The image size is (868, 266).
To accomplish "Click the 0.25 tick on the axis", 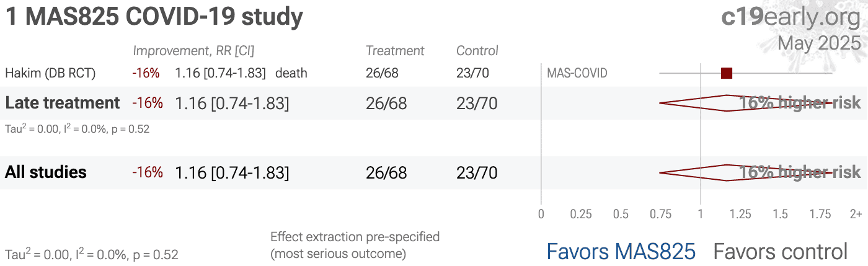I will [x=581, y=215].
